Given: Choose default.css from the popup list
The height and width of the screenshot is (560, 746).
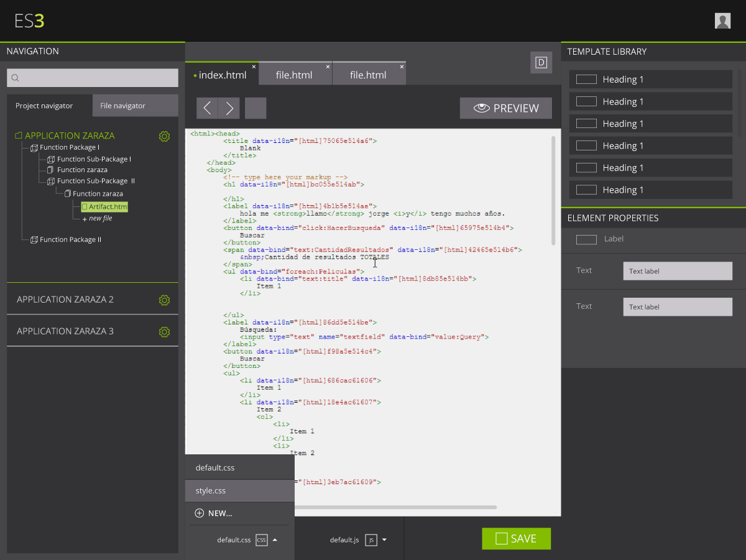Looking at the screenshot, I should (x=240, y=467).
